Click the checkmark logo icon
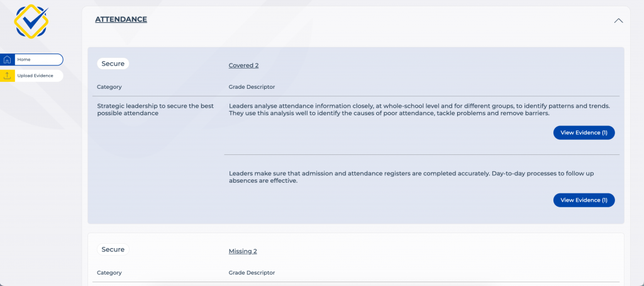Screen dimensions: 644x286 point(31,21)
